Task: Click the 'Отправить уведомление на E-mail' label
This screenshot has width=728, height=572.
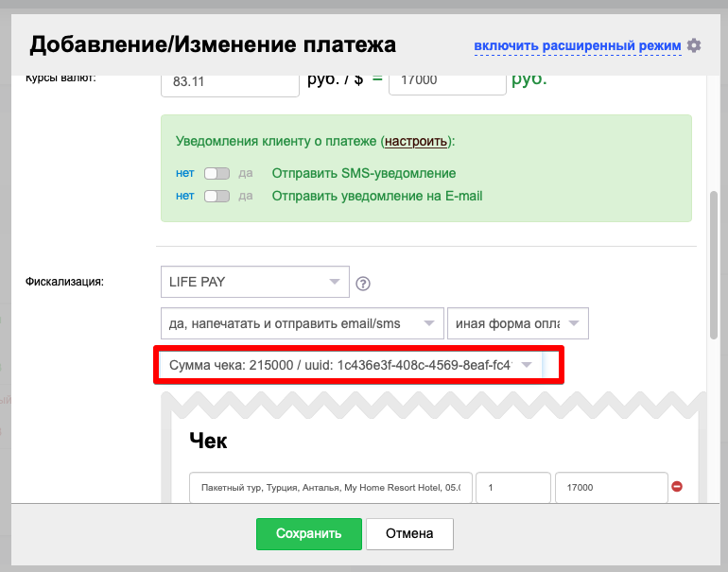Action: (x=377, y=196)
